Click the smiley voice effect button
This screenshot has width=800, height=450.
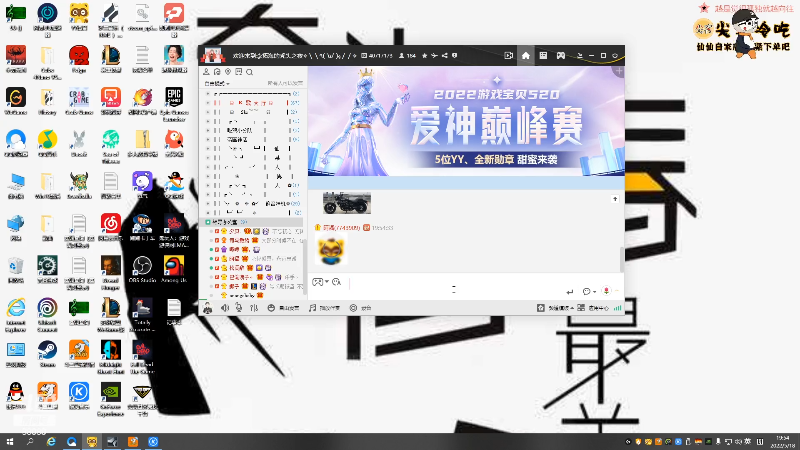283,308
